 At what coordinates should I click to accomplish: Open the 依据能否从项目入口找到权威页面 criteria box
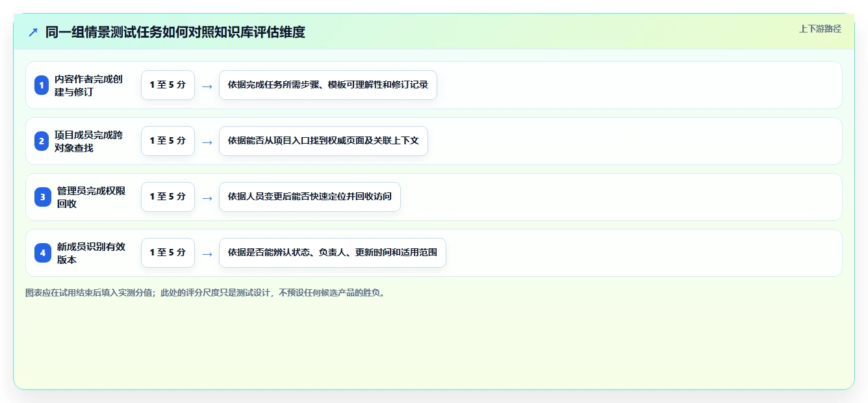click(324, 141)
